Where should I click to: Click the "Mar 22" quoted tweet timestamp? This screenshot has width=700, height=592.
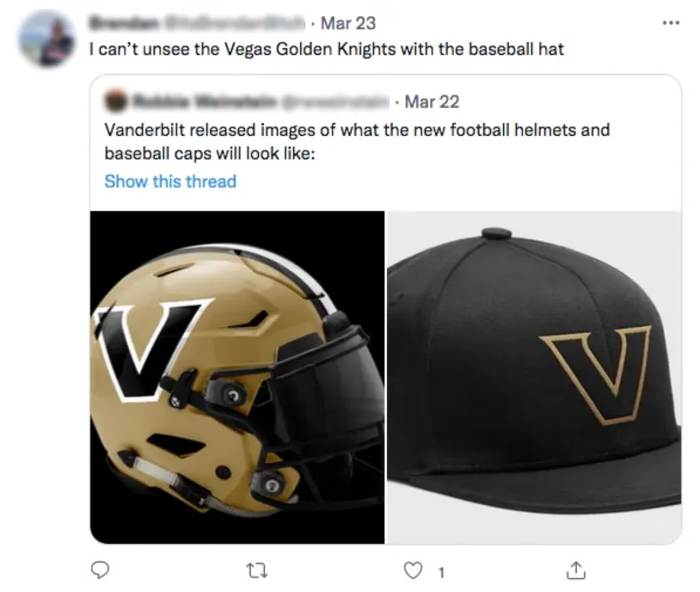[x=432, y=102]
